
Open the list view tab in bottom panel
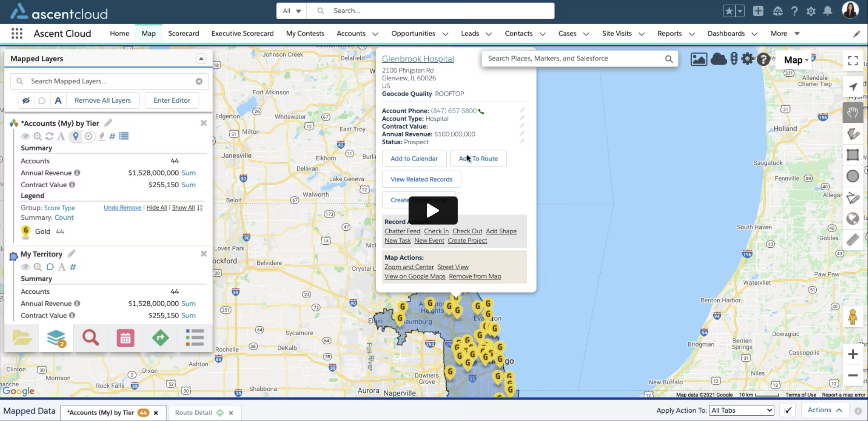[195, 338]
